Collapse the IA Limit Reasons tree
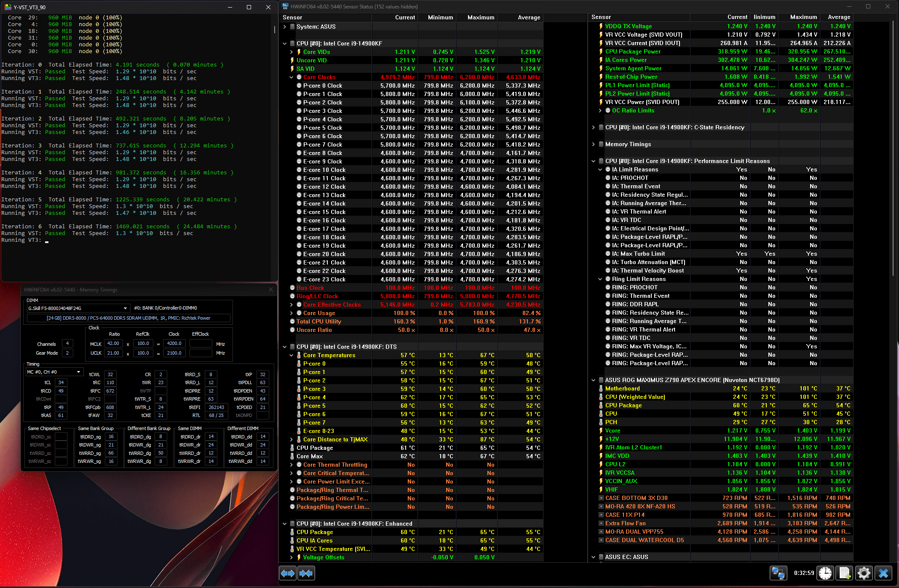 [x=600, y=169]
